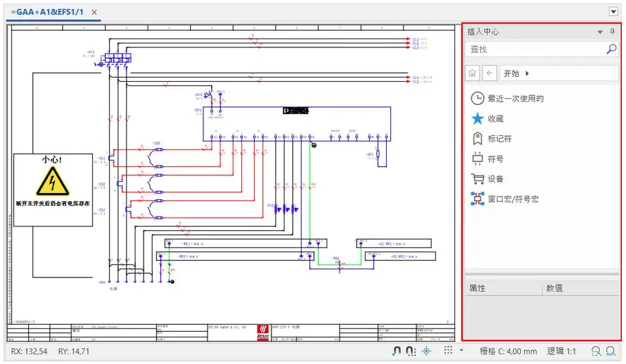Toggle the grid display dots icon

(x=448, y=350)
